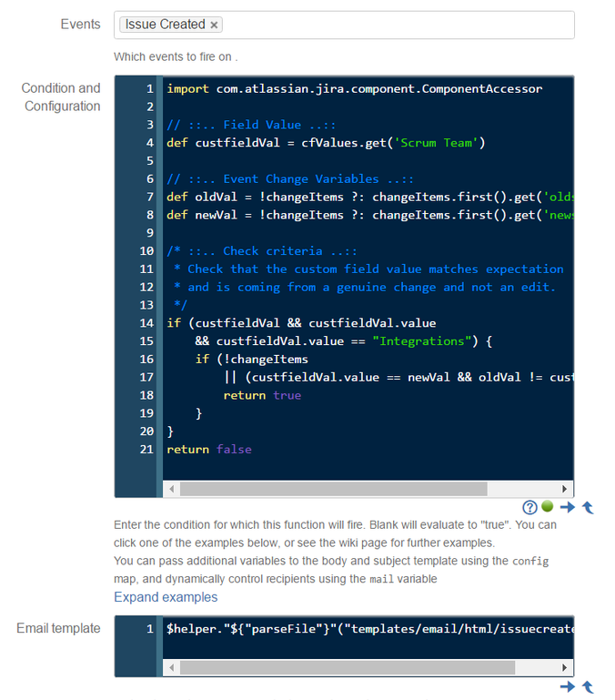This screenshot has height=700, width=615.
Task: Click the 'Check criteria' comment on line 10
Action: coord(262,251)
